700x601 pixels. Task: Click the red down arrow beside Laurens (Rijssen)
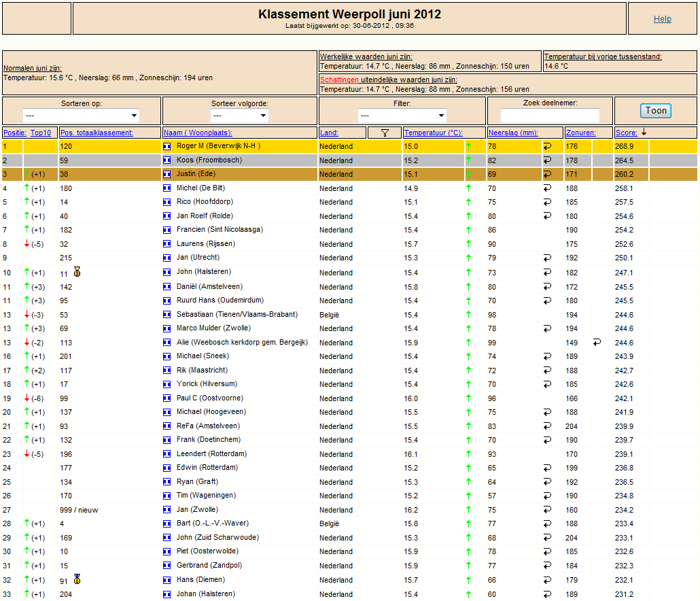(27, 243)
